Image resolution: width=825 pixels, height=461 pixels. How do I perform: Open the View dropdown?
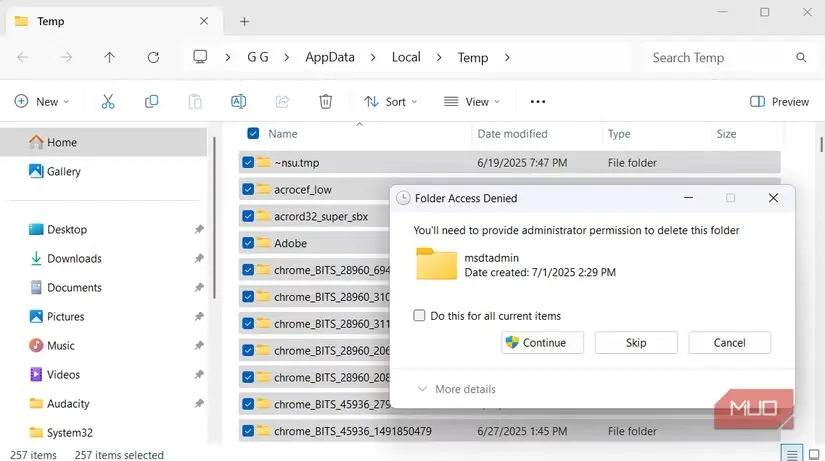(x=471, y=102)
